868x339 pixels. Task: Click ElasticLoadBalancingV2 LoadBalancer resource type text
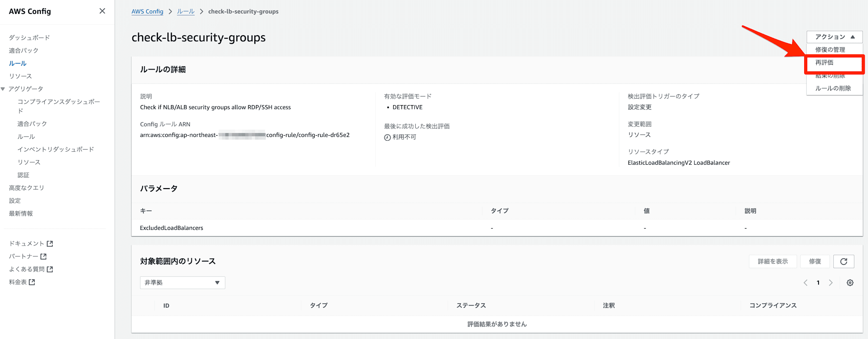(x=679, y=163)
